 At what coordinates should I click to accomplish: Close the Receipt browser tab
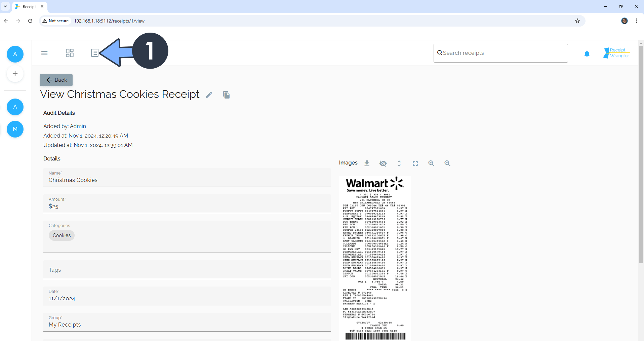click(x=42, y=6)
